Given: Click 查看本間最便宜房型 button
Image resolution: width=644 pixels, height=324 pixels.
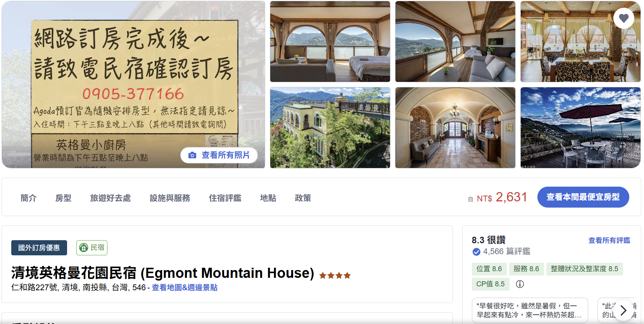Looking at the screenshot, I should (583, 197).
